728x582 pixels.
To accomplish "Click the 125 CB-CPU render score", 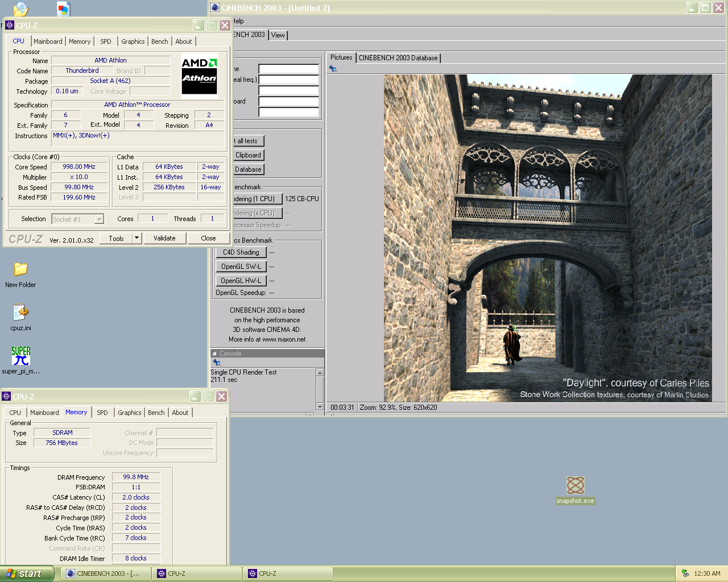I will click(302, 199).
